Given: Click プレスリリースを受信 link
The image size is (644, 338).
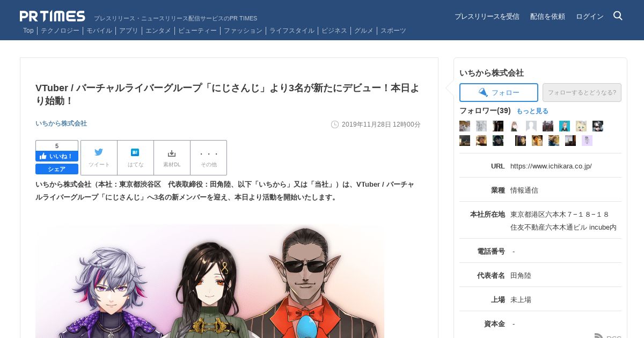Looking at the screenshot, I should click(x=487, y=17).
